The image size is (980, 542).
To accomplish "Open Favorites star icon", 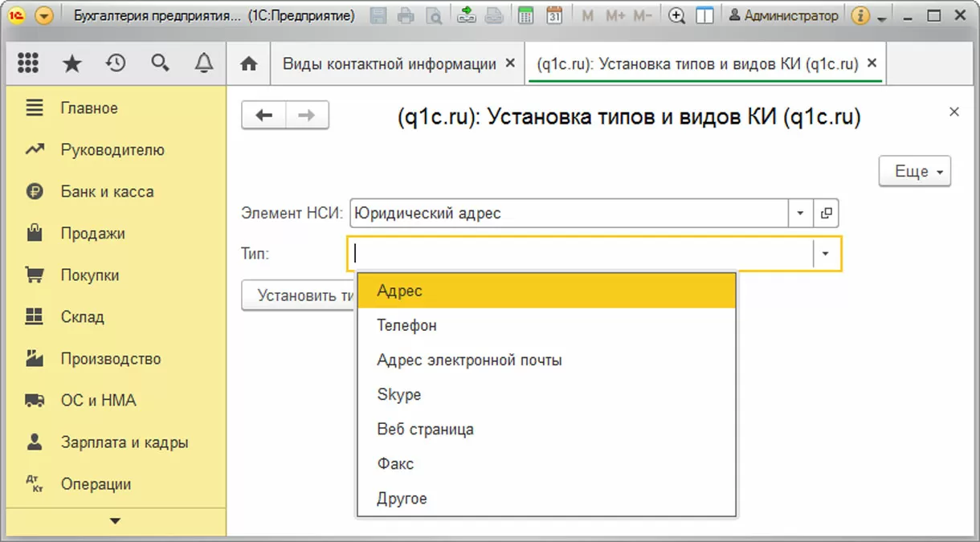I will (72, 63).
